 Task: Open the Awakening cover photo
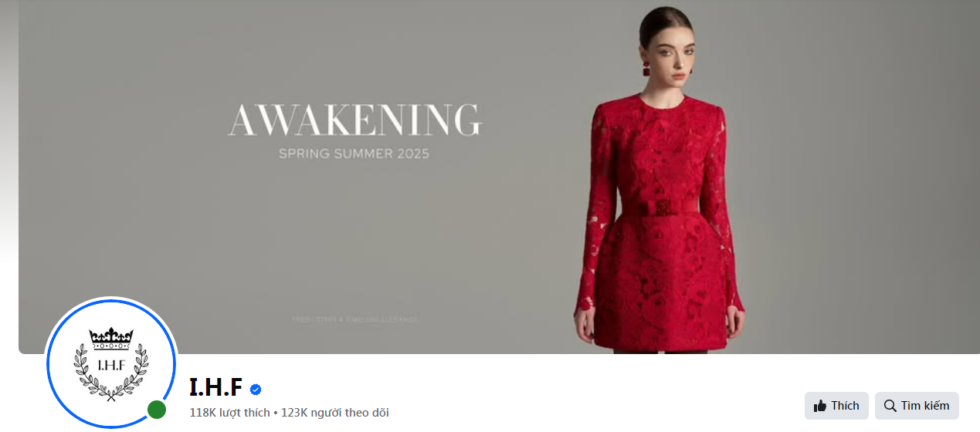(x=499, y=177)
